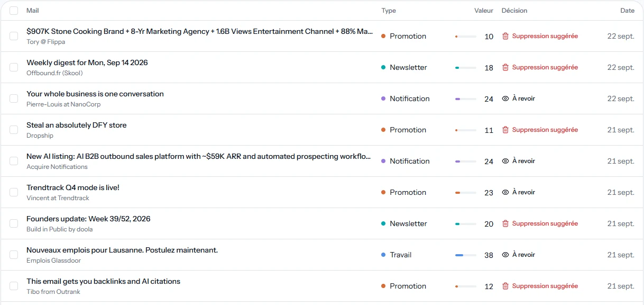This screenshot has height=305, width=644.
Task: Click trash icon on Outrank email row
Action: 505,286
